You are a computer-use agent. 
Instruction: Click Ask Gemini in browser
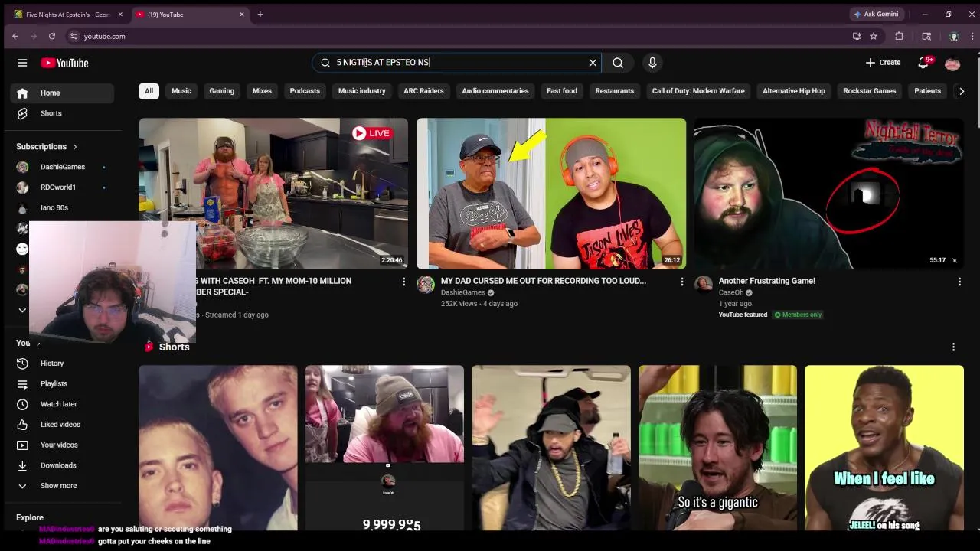click(x=877, y=14)
